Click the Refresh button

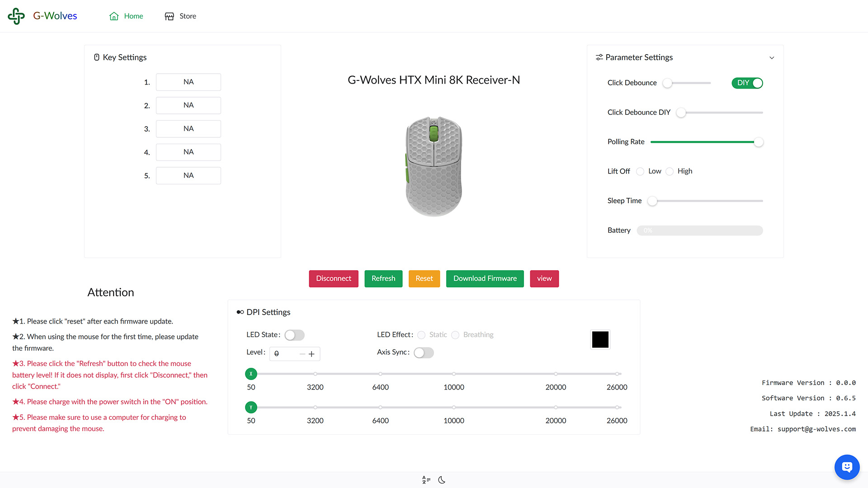click(383, 279)
